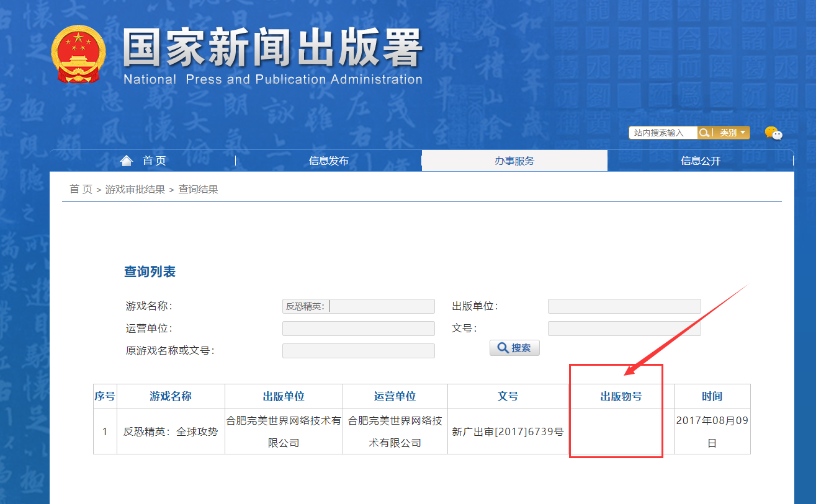Focus the 运营单位 input field
The height and width of the screenshot is (504, 816).
pos(359,329)
